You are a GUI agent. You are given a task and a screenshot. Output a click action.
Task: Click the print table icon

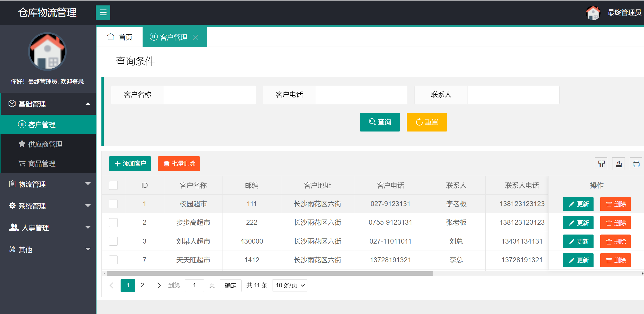pos(636,164)
